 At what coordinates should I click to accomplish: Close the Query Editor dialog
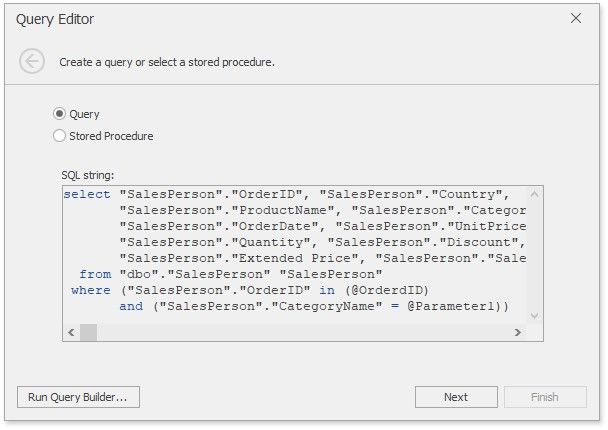576,18
